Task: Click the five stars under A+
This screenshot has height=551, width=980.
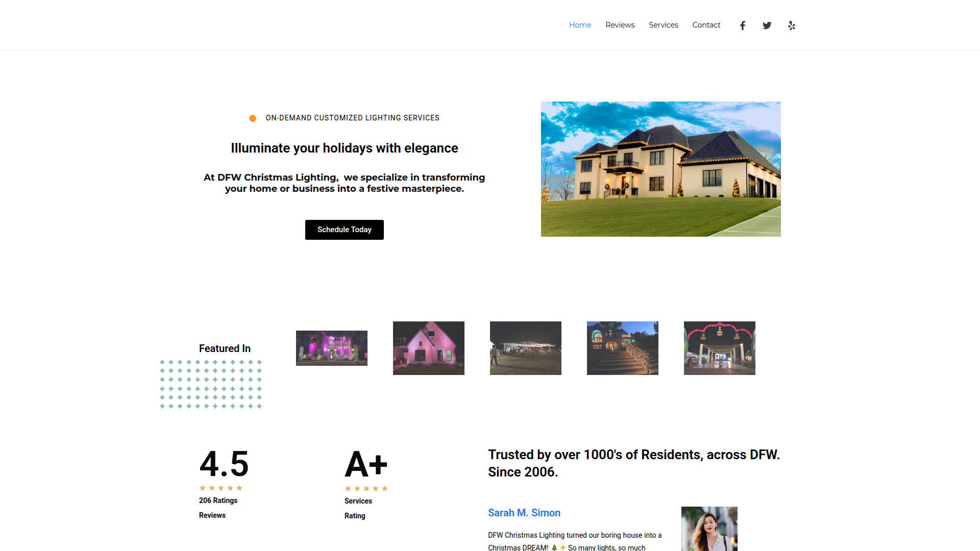Action: pyautogui.click(x=366, y=488)
